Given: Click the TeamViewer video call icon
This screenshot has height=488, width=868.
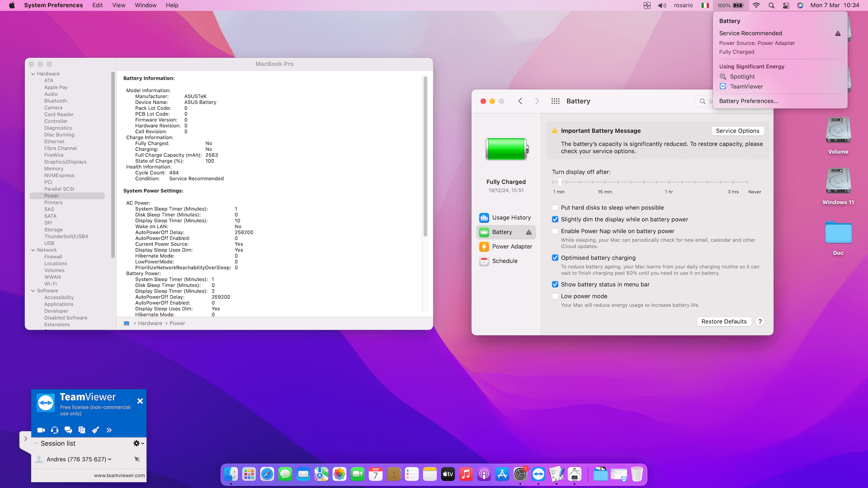Looking at the screenshot, I should [x=41, y=430].
